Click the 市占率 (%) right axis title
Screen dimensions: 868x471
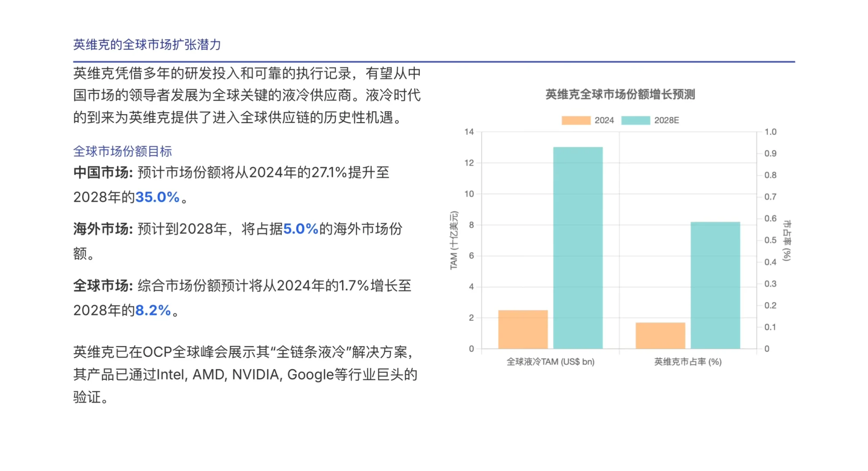click(786, 240)
